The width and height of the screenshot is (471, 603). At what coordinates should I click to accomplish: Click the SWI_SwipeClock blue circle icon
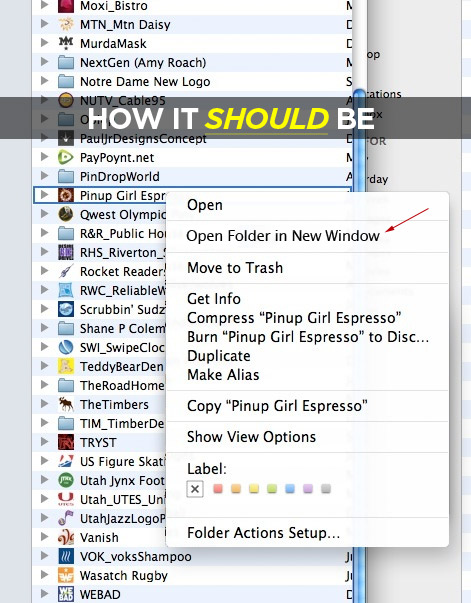(66, 347)
